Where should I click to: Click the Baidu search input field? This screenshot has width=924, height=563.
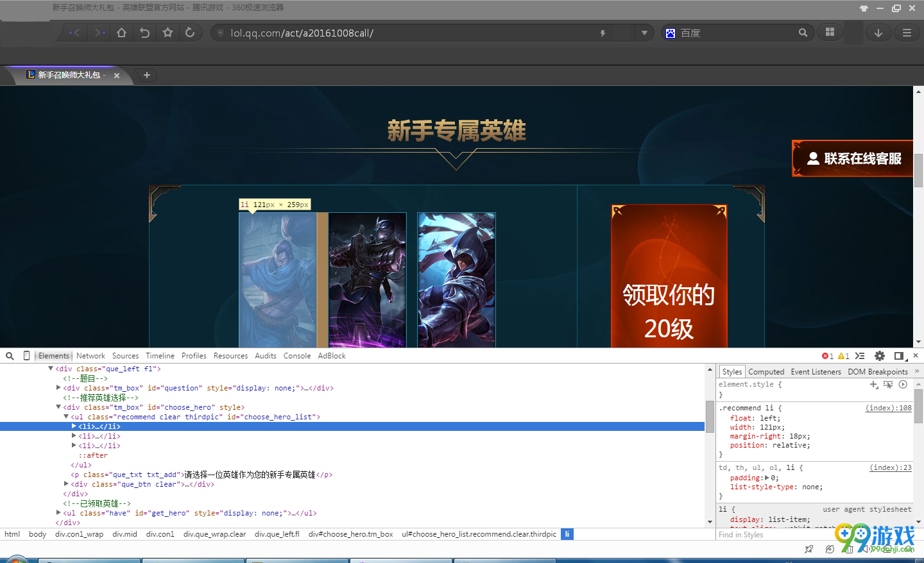(x=737, y=33)
